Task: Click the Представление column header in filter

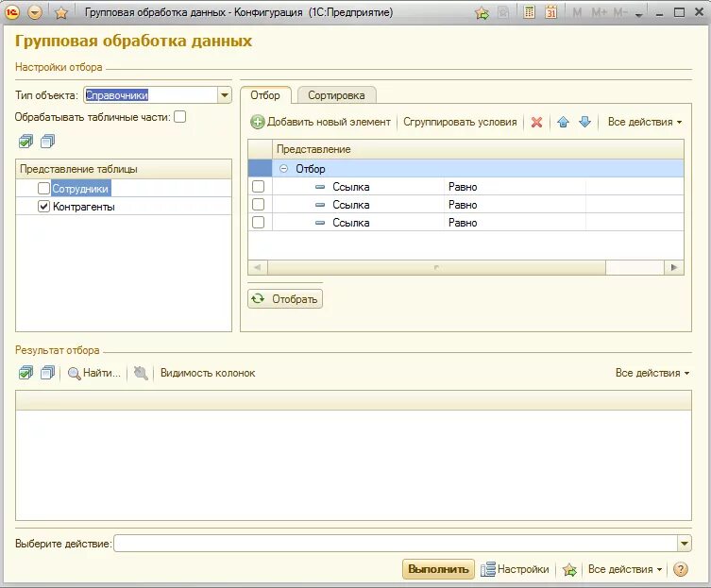Action: [478, 149]
